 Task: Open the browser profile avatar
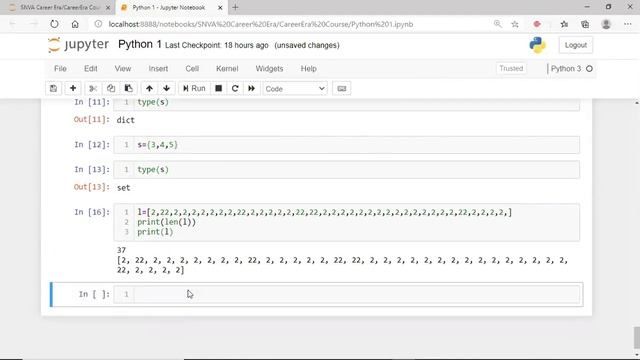point(606,24)
